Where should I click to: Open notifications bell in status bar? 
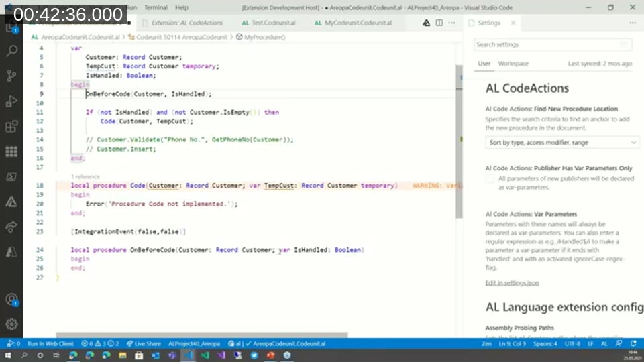[634, 343]
